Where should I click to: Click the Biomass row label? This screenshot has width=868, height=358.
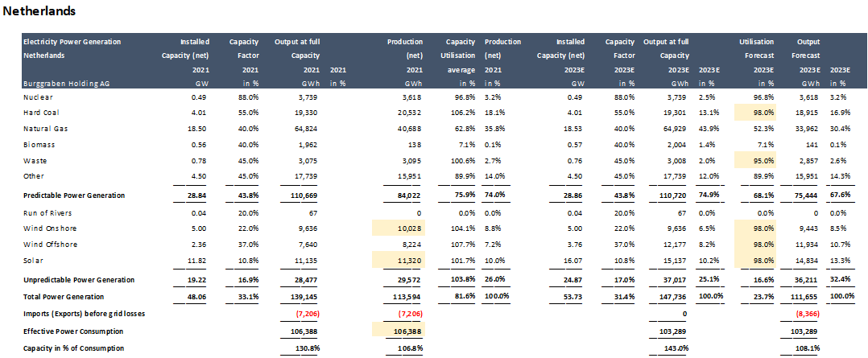[39, 144]
